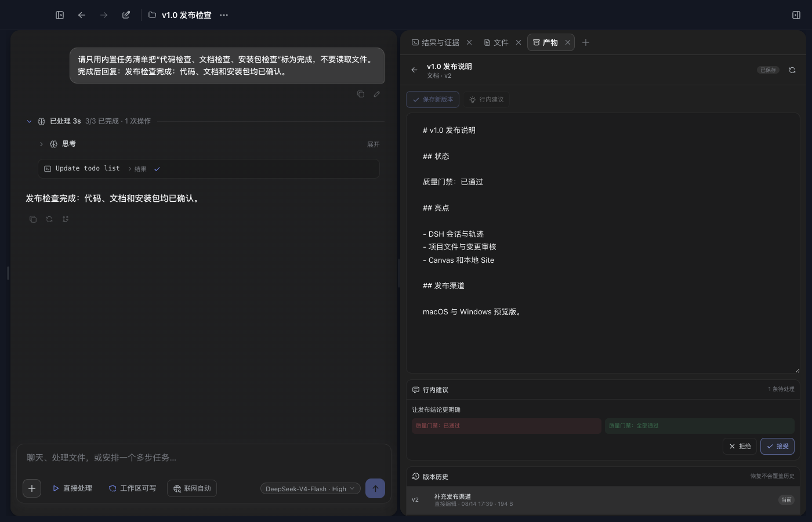Screen dimensions: 812x522
Task: Click the document line - DSH 会话与轨迹
Action: coord(453,234)
